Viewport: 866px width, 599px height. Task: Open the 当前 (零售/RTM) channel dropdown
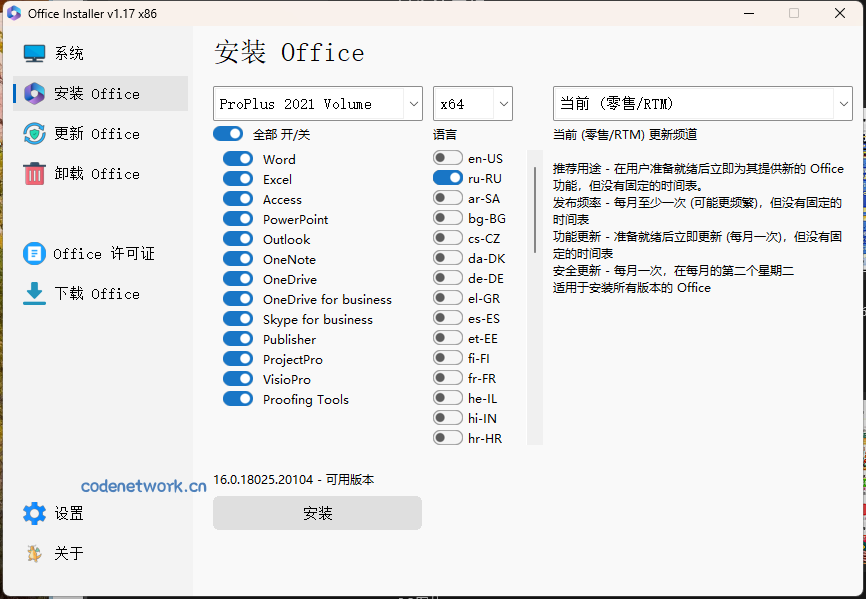pyautogui.click(x=702, y=103)
